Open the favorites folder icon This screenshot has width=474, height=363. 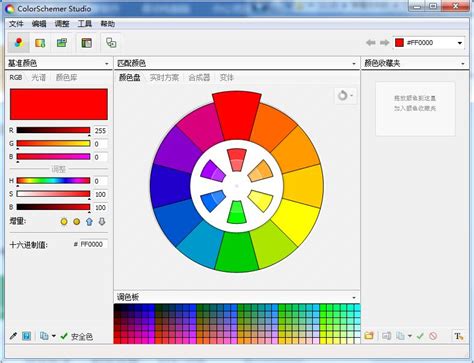(369, 336)
